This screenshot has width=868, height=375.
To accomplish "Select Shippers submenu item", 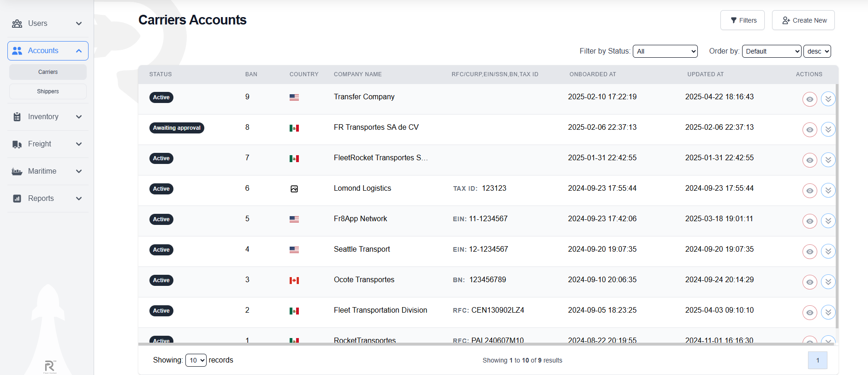I will pyautogui.click(x=48, y=91).
